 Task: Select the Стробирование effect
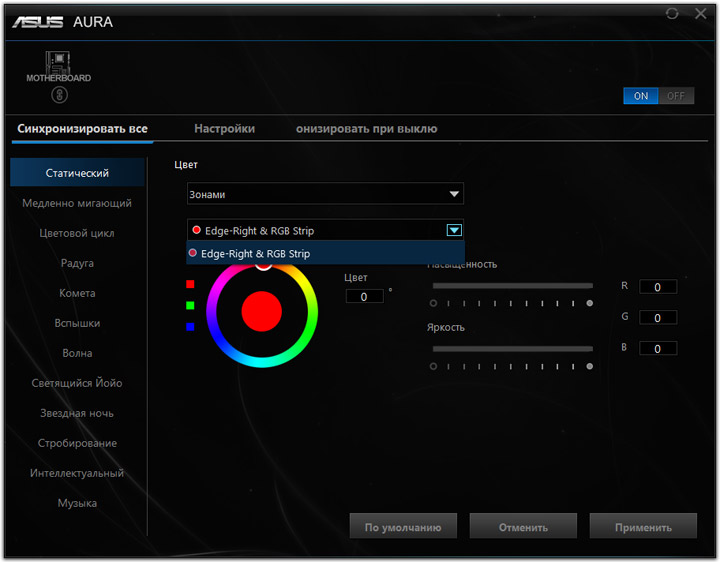point(77,443)
